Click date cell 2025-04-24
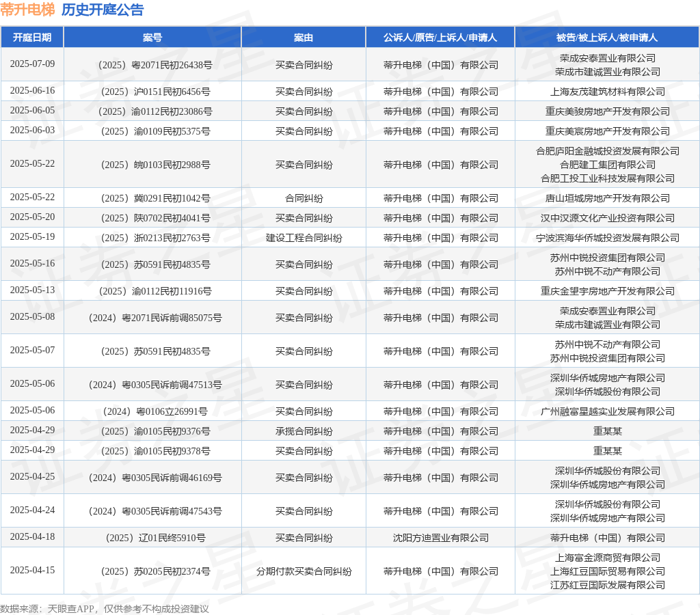This screenshot has height=615, width=700. point(32,510)
